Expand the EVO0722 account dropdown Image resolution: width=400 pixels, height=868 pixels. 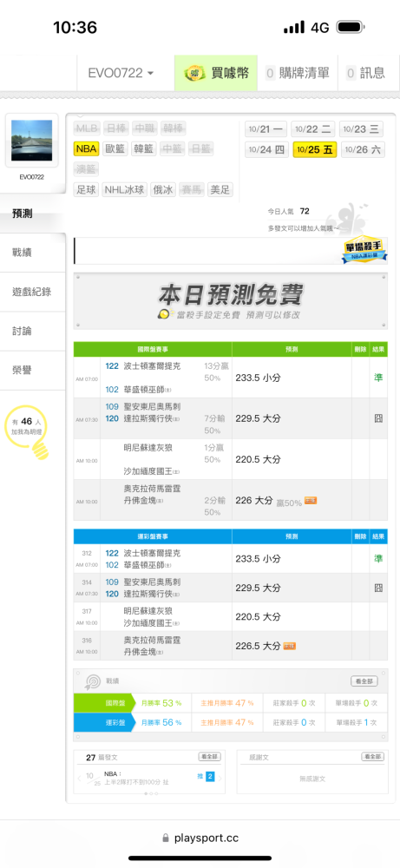(x=121, y=73)
